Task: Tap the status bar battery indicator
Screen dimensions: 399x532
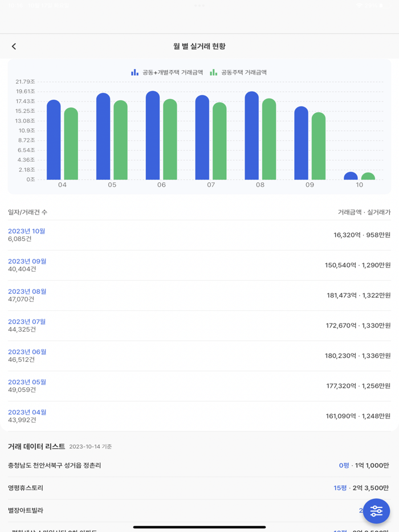Action: click(x=384, y=5)
